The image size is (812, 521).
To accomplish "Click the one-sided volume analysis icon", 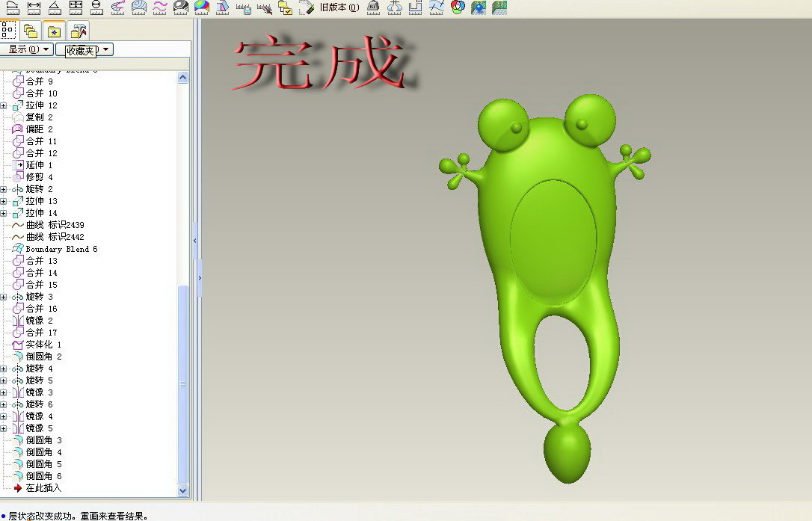I will (415, 7).
